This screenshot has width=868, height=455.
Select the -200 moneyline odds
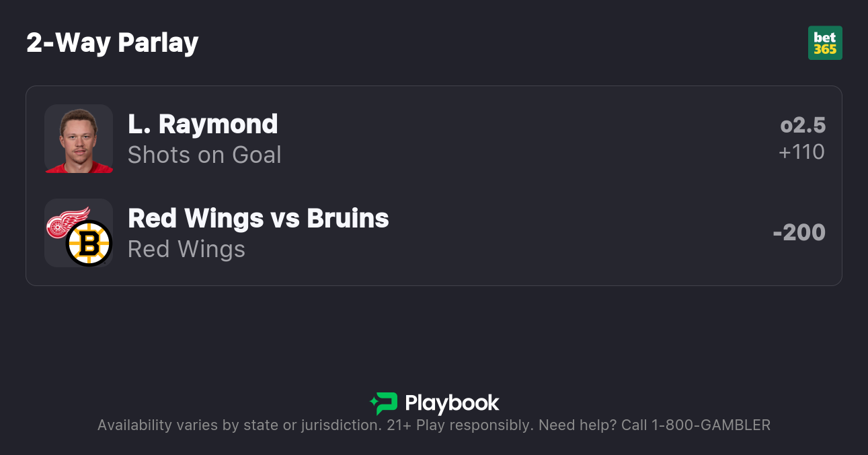point(799,233)
